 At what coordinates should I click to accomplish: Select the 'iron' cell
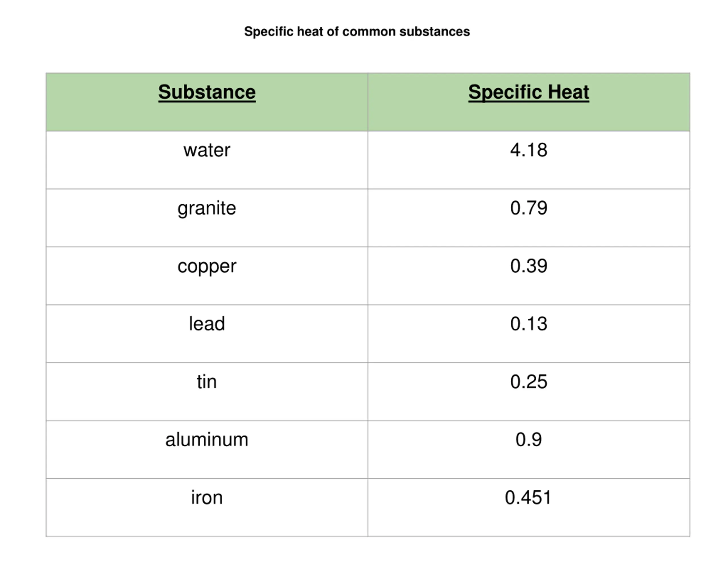(207, 508)
